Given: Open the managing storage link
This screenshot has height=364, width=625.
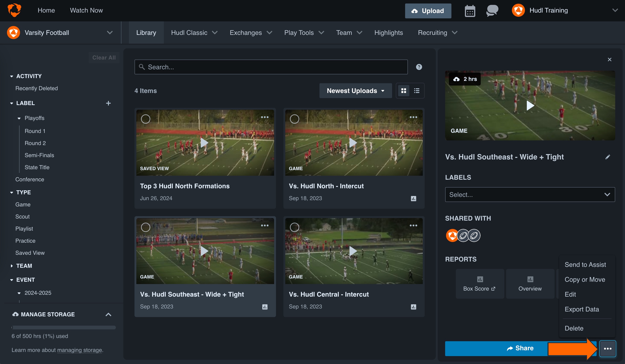Looking at the screenshot, I should (x=80, y=350).
